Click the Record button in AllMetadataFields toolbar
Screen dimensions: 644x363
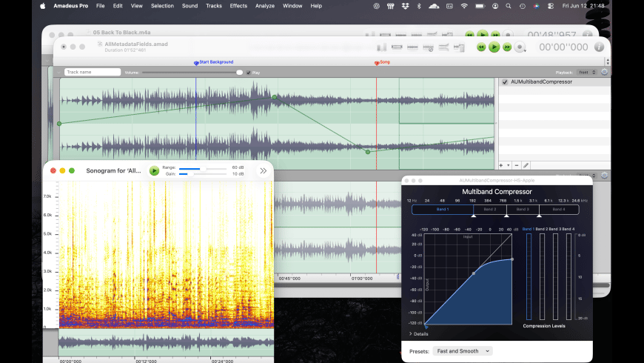tap(520, 47)
